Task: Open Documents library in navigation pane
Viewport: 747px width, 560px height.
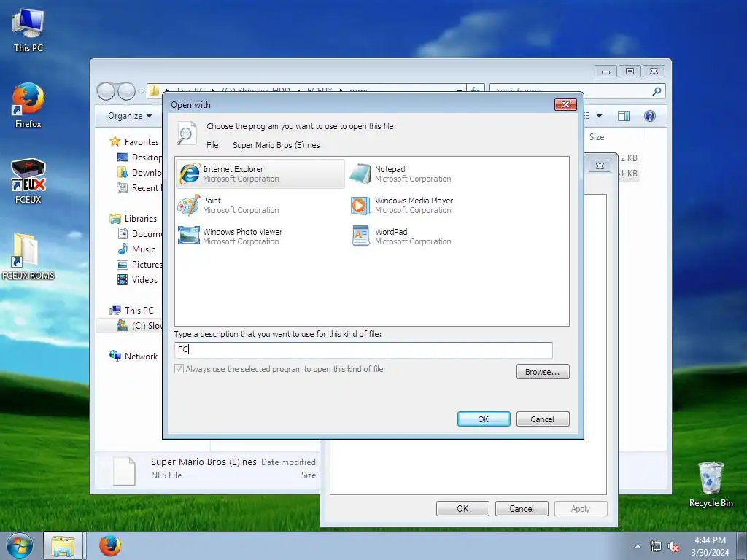Action: pos(140,234)
